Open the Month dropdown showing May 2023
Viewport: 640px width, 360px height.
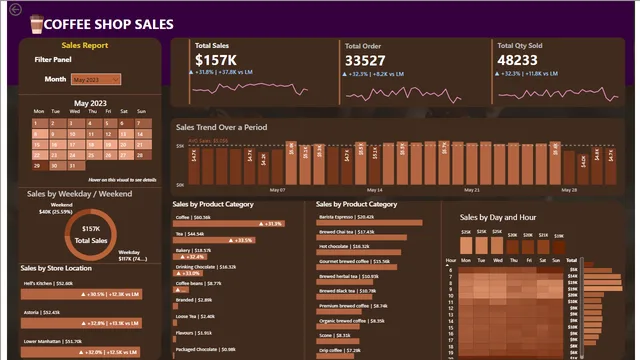[x=96, y=79]
